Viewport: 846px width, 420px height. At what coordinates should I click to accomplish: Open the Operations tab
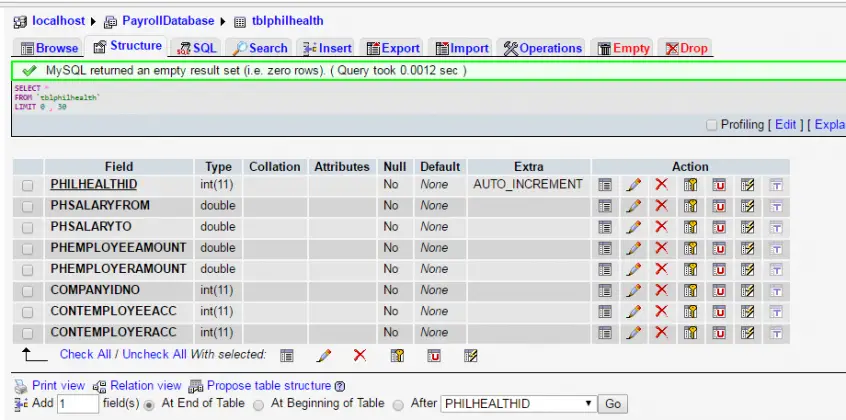click(541, 48)
